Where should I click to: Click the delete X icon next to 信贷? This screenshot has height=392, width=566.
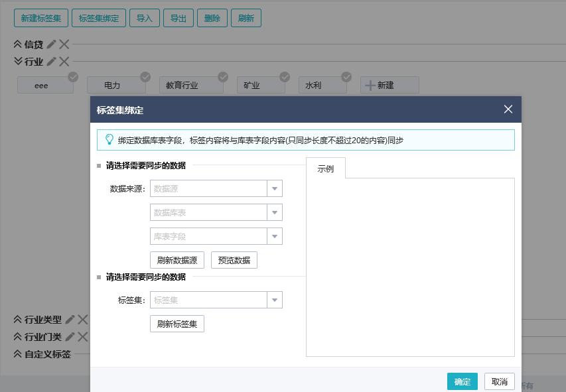64,44
